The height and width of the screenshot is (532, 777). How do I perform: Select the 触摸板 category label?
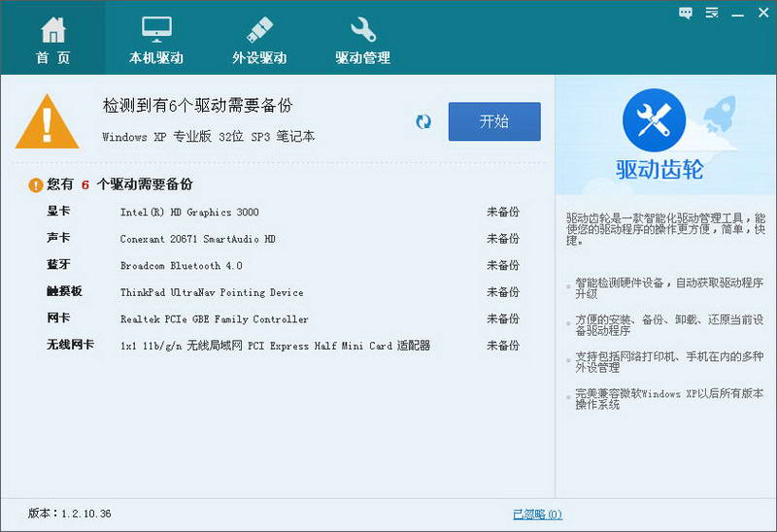tap(64, 291)
